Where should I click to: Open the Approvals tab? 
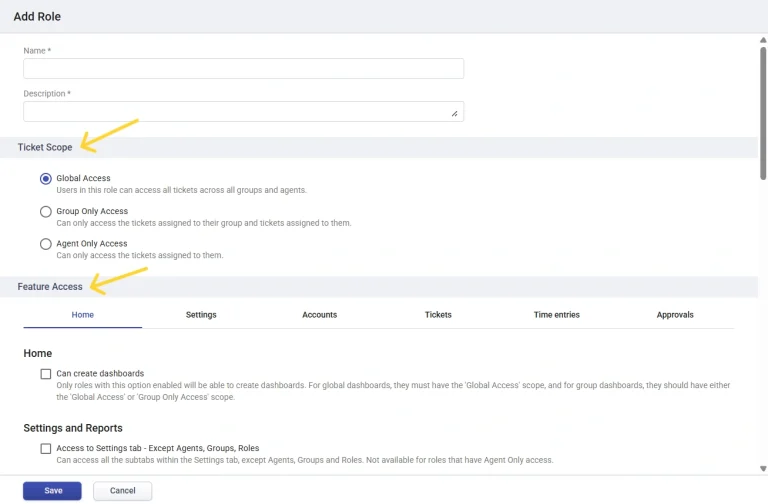pyautogui.click(x=675, y=314)
